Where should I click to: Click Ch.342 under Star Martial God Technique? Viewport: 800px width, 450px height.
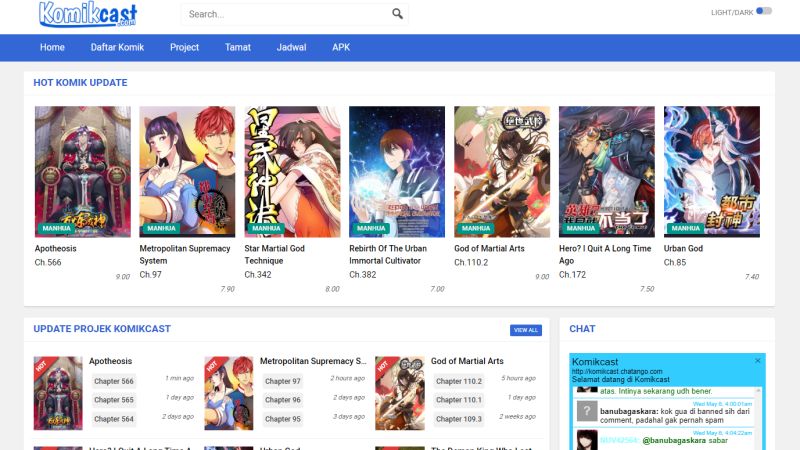tap(258, 274)
